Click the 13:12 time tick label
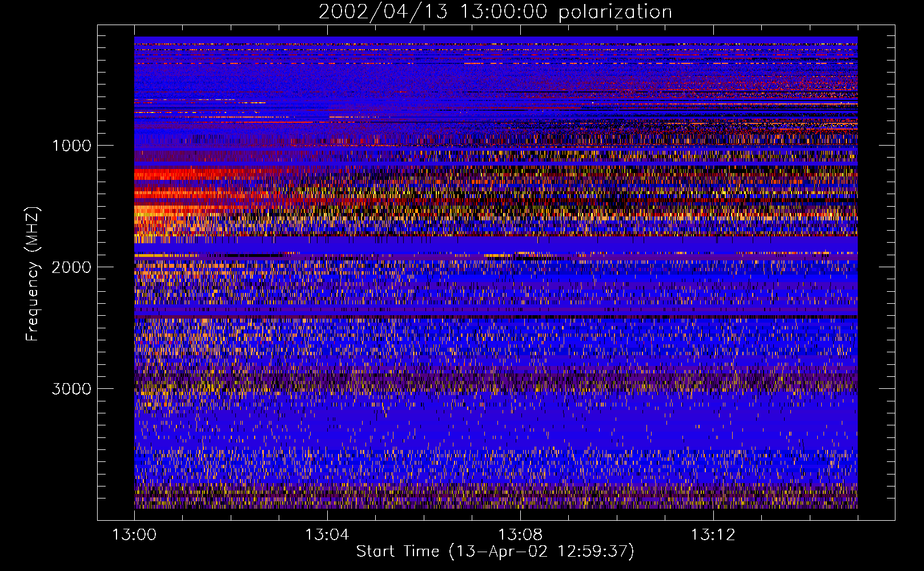The image size is (924, 571). coord(713,535)
